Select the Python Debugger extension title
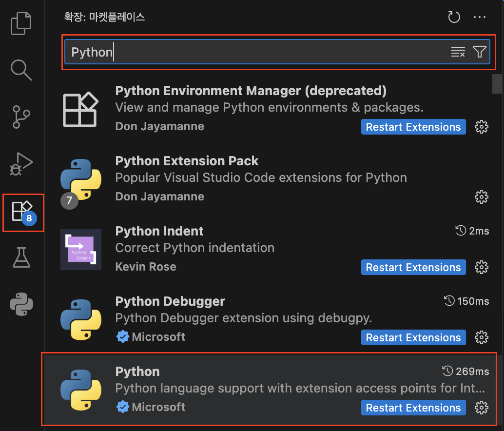Viewport: 504px width, 431px height. 170,301
